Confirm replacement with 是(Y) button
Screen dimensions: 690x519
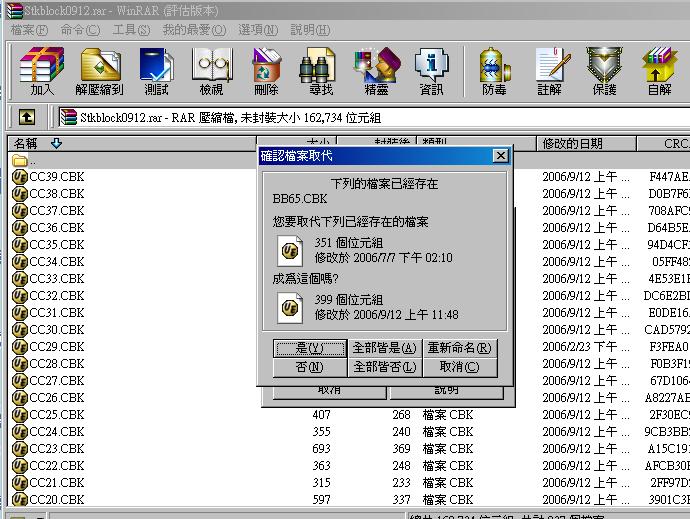[310, 348]
